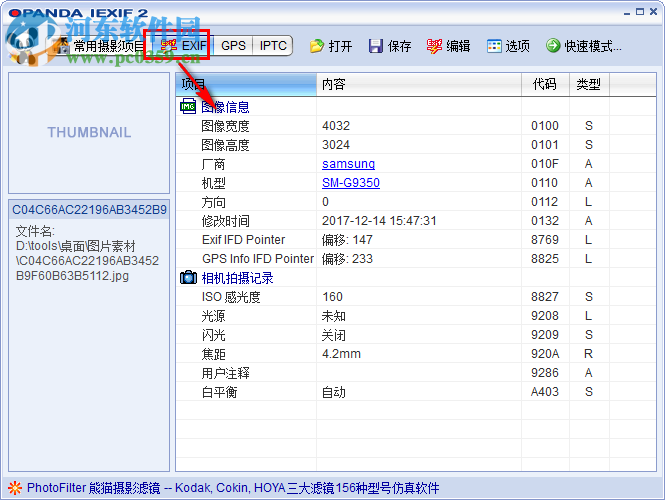This screenshot has width=665, height=500.
Task: Select the 机型 row label
Action: click(x=213, y=183)
